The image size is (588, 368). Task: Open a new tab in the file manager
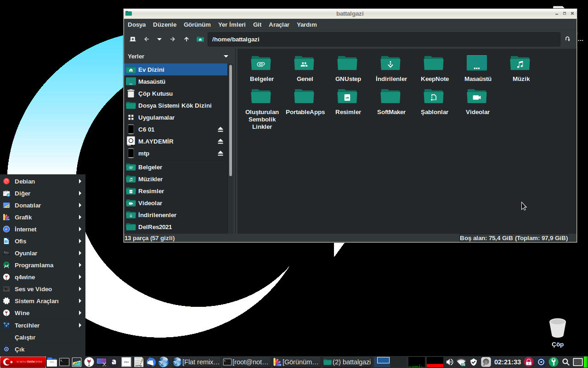pos(133,39)
